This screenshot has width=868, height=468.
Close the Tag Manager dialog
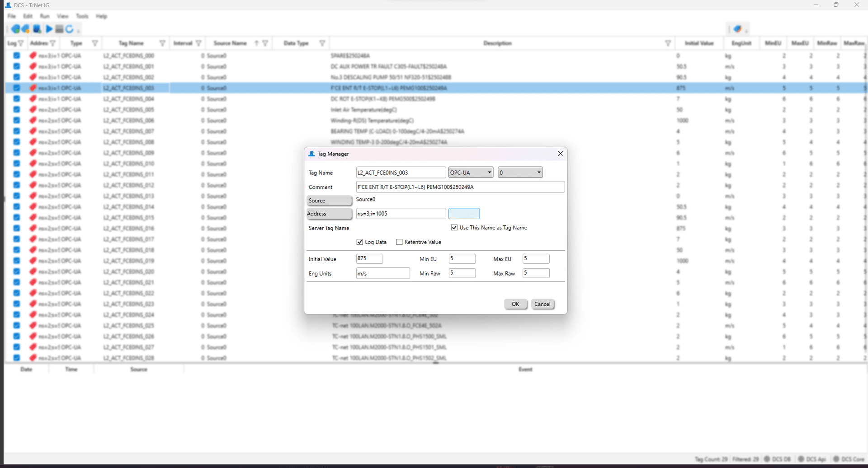[560, 154]
